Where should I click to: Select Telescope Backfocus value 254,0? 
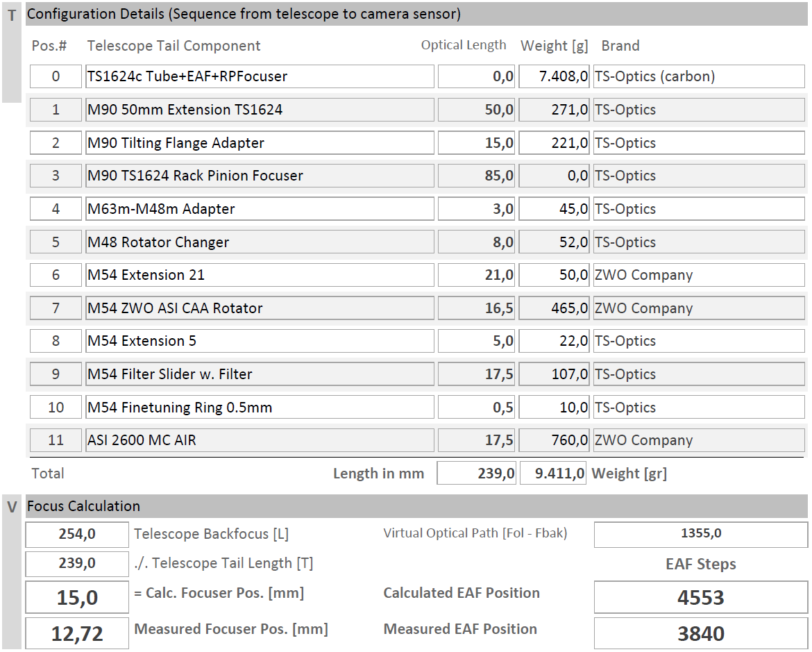tap(77, 535)
